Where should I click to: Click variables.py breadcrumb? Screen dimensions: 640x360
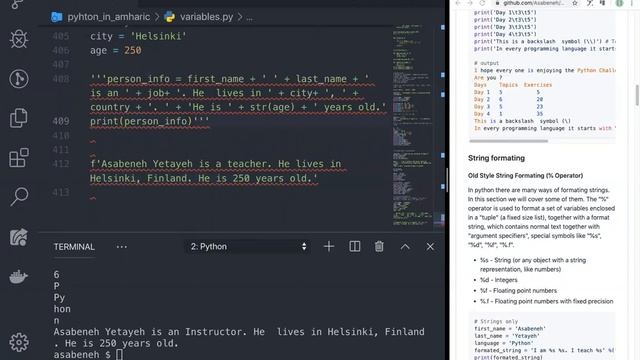pyautogui.click(x=206, y=17)
